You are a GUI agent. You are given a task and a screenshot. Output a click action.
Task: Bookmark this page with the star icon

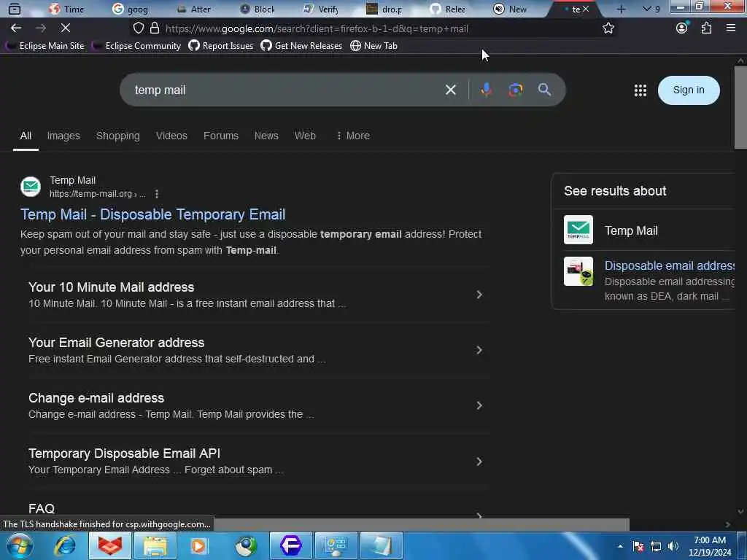[x=608, y=28]
